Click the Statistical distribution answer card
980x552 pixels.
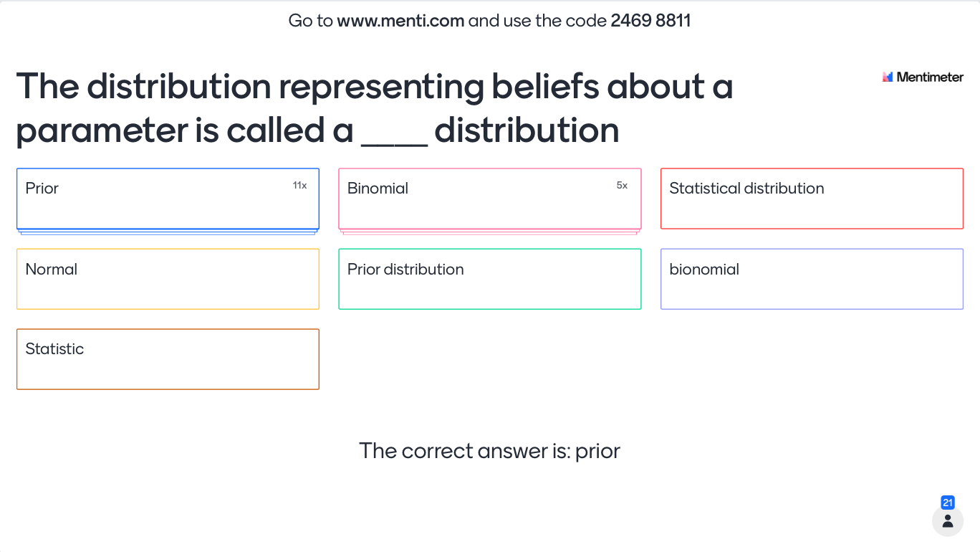(812, 199)
